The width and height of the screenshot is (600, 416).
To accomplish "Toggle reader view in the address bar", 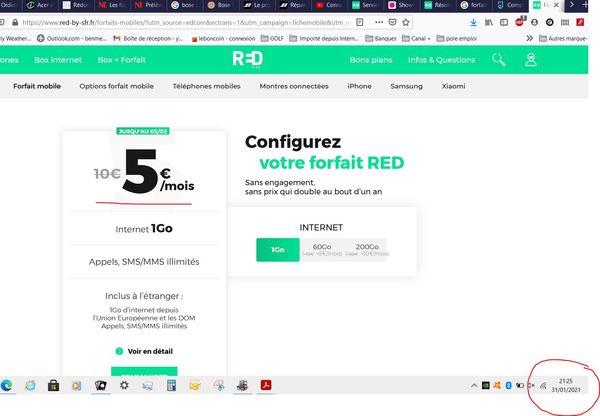I will pos(360,23).
